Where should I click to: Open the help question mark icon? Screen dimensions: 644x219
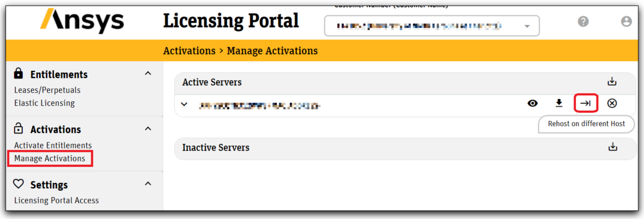click(x=583, y=21)
